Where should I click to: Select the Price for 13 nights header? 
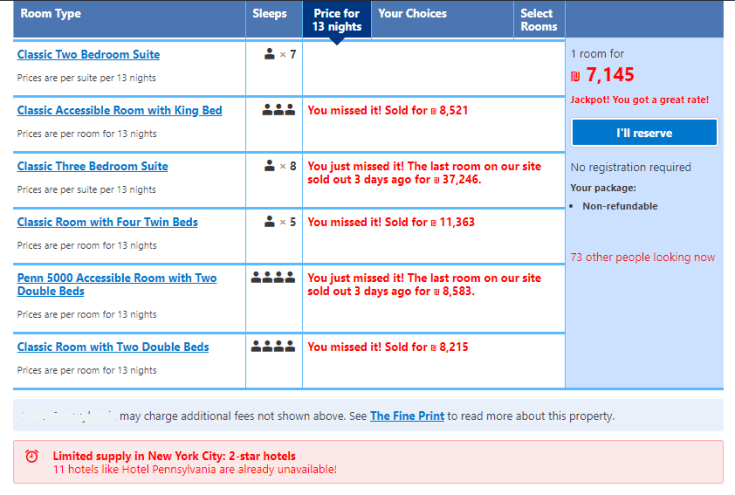click(336, 20)
